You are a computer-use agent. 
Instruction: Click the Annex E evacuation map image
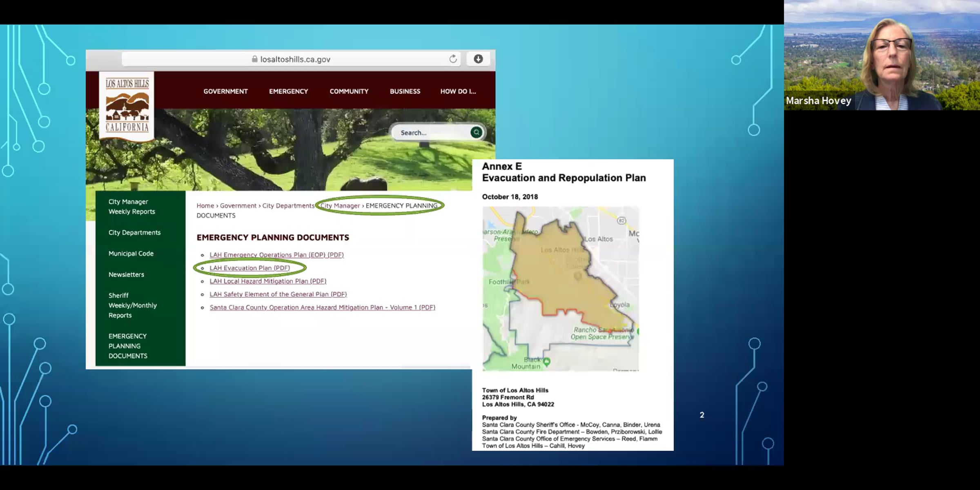click(x=560, y=288)
